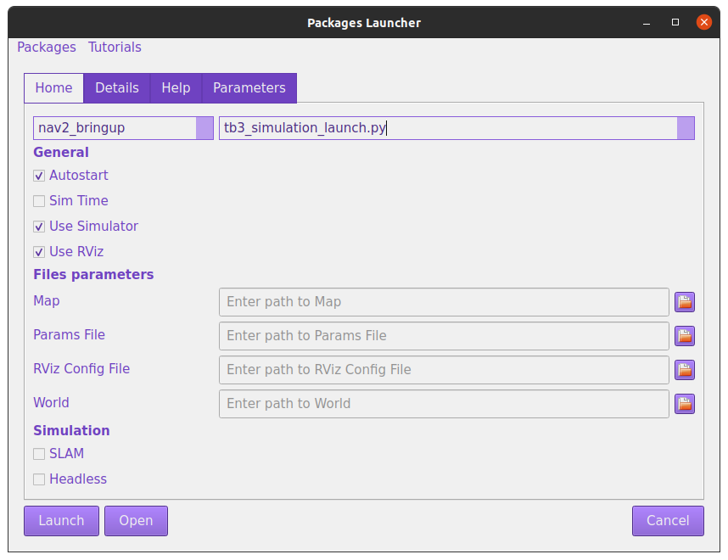Browse for Map file with folder icon
The height and width of the screenshot is (560, 728).
(685, 302)
